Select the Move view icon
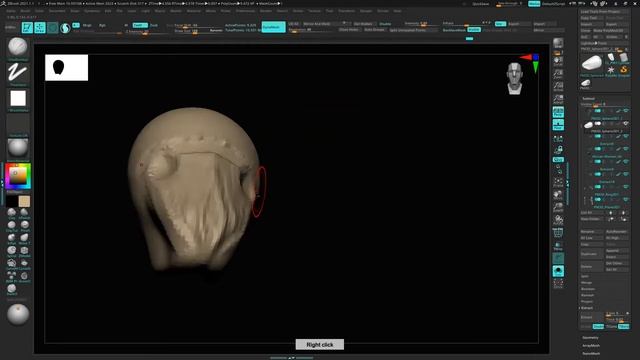Screen dimensions: 640x360 tap(558, 195)
